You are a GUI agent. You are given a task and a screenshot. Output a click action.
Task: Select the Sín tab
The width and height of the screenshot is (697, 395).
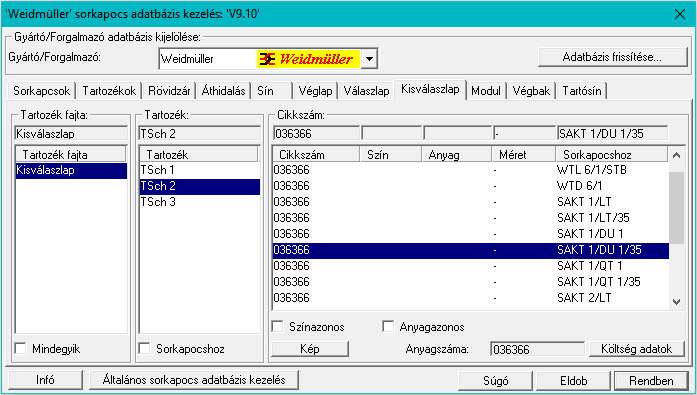pyautogui.click(x=272, y=91)
